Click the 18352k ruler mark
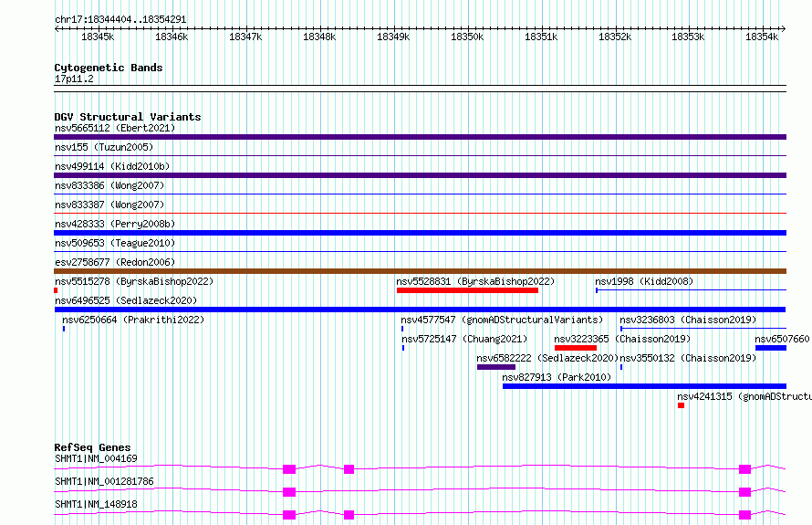The image size is (812, 525). tap(615, 37)
